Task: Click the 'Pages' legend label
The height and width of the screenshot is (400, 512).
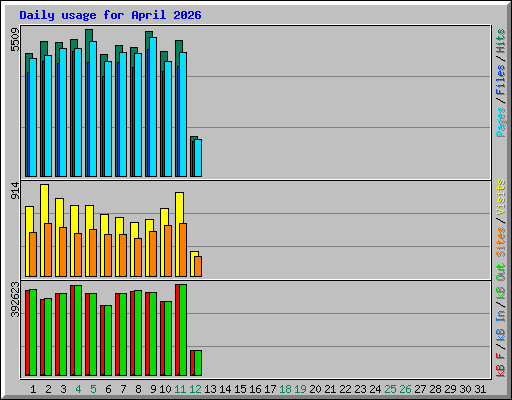Action: [501, 122]
